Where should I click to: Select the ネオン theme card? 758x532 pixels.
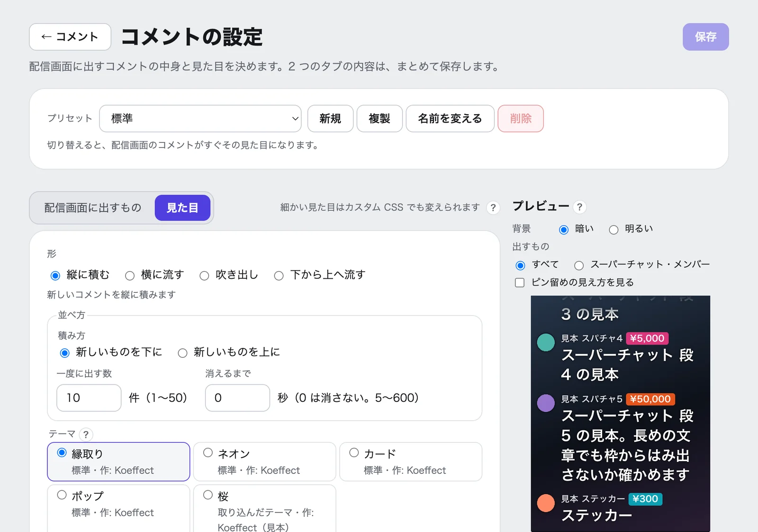(265, 462)
